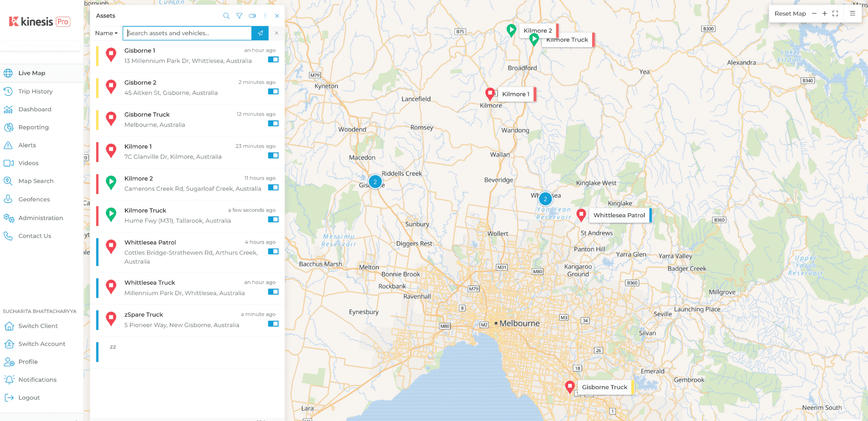Expand the Whittlesea cluster marker of two assets
Screen dimensions: 868x421
[545, 199]
